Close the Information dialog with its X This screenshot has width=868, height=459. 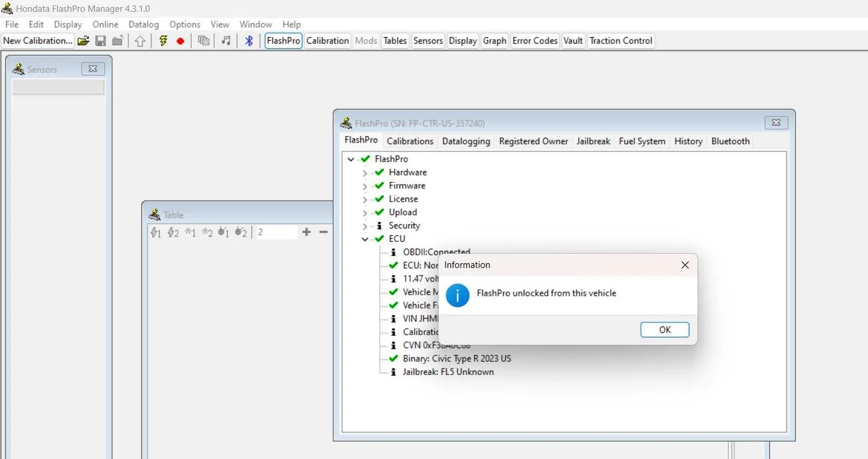point(685,265)
